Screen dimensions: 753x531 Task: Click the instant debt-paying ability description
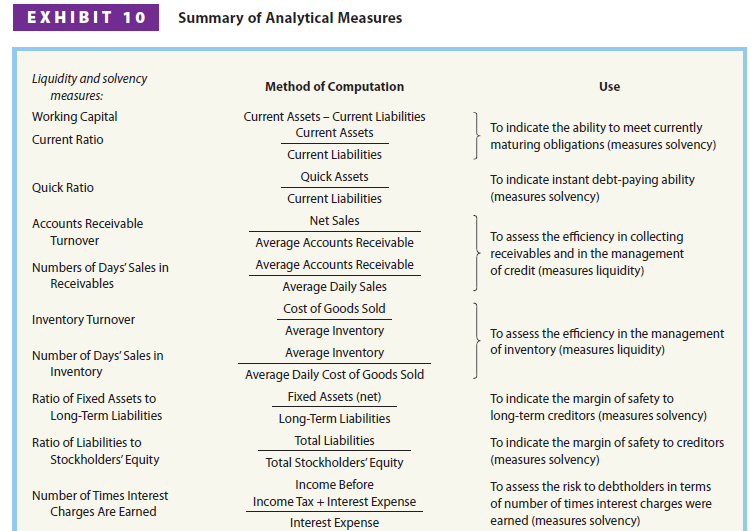pyautogui.click(x=592, y=188)
